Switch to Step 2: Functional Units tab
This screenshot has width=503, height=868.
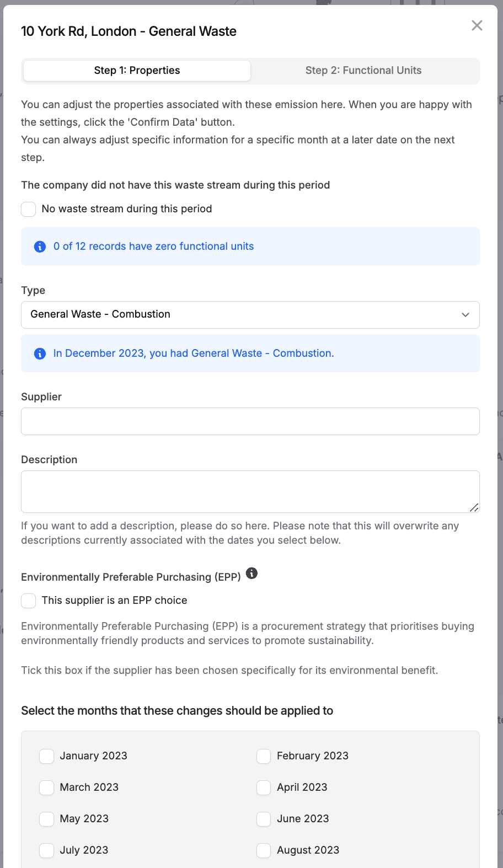tap(363, 71)
